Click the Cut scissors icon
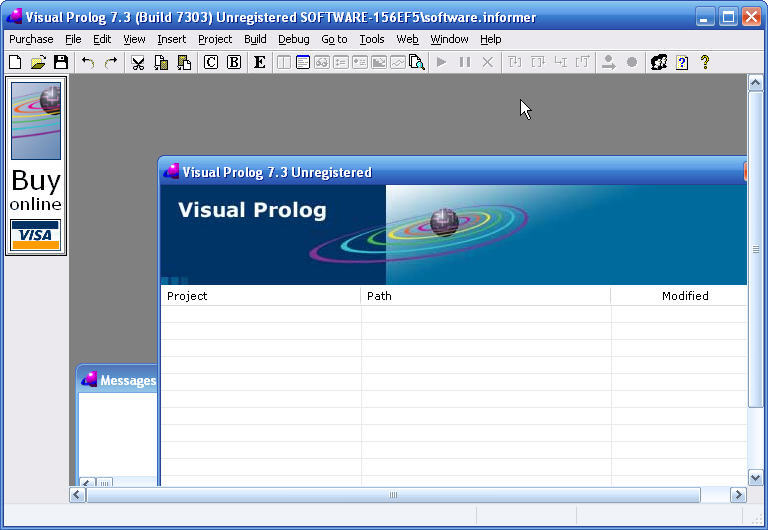 pyautogui.click(x=138, y=62)
